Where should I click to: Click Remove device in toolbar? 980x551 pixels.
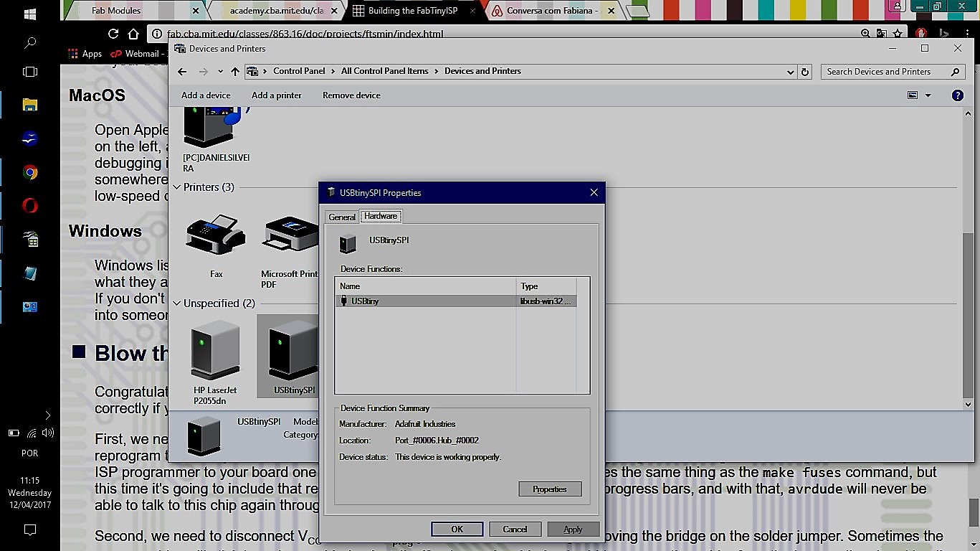351,95
